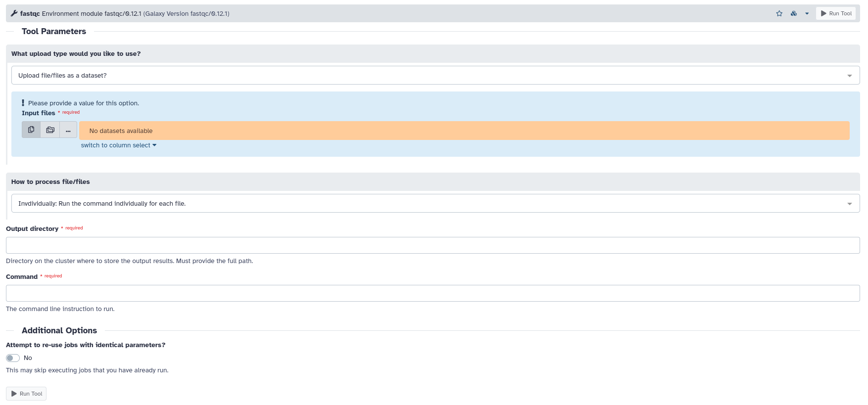Screen dimensions: 868x405
Task: Click the No datasets available selector
Action: point(464,131)
